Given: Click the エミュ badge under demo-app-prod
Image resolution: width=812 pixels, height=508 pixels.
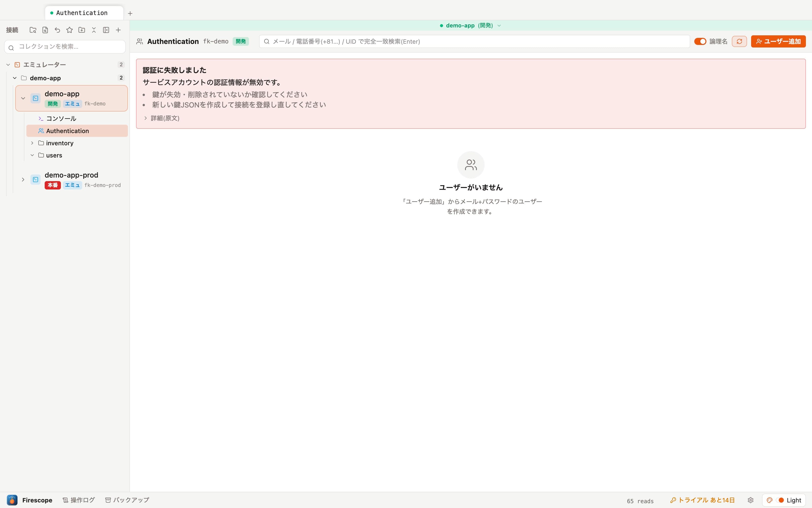Looking at the screenshot, I should 73,185.
